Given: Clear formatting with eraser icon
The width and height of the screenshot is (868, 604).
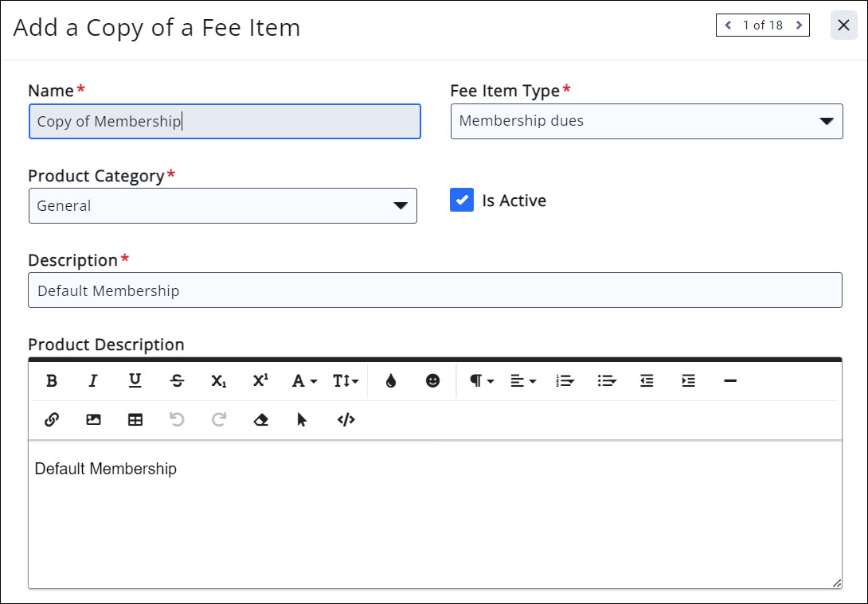Looking at the screenshot, I should point(260,420).
